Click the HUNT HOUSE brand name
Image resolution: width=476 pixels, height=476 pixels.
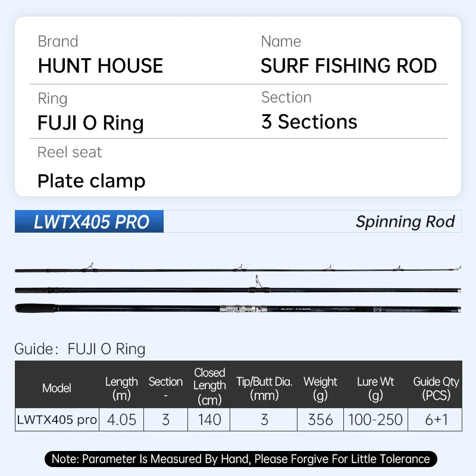click(x=100, y=65)
